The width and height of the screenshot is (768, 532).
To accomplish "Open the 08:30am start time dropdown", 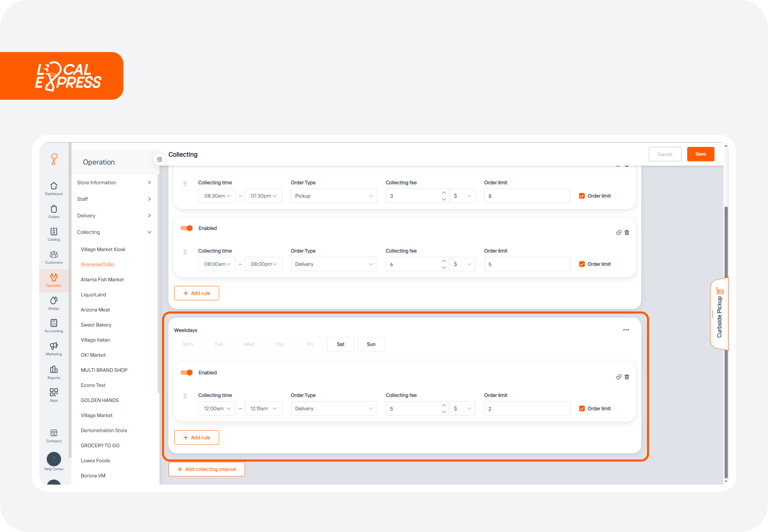I will coord(217,196).
